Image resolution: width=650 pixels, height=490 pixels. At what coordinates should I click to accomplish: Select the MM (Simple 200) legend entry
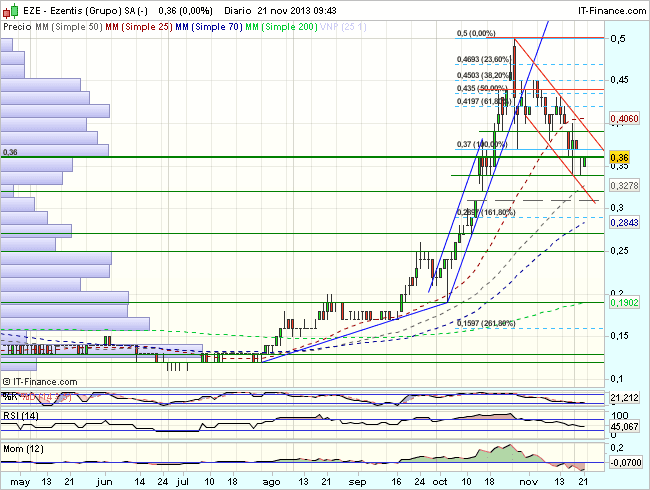coord(281,27)
